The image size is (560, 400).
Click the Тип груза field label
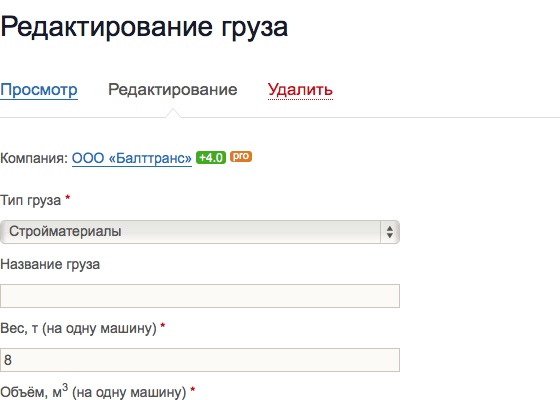tap(31, 201)
